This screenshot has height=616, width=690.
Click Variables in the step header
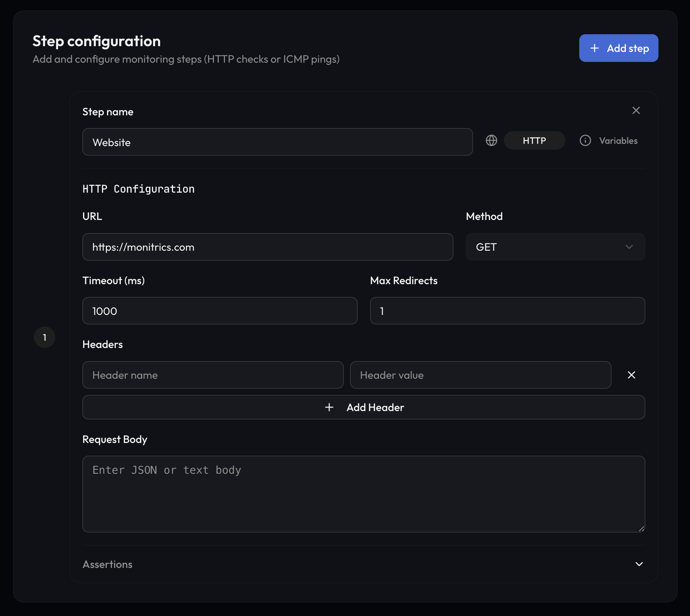pos(618,140)
